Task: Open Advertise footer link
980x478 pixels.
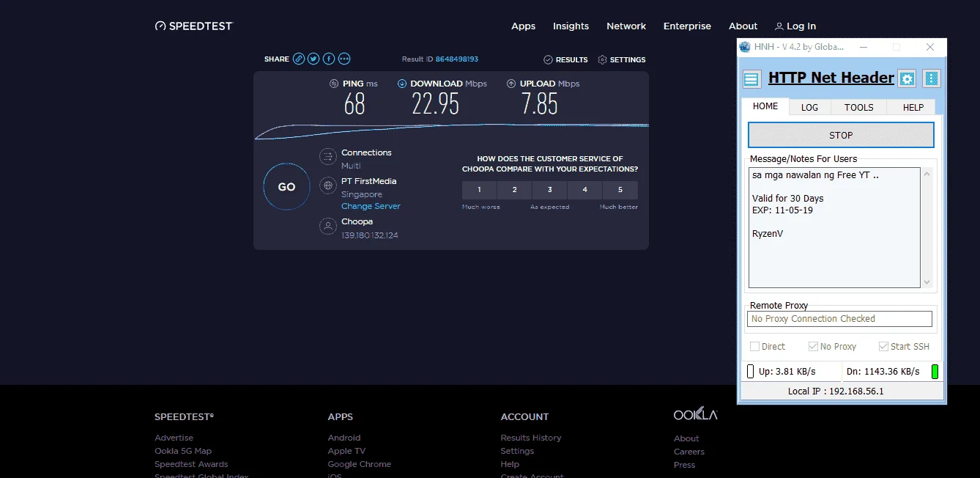Action: pyautogui.click(x=174, y=438)
